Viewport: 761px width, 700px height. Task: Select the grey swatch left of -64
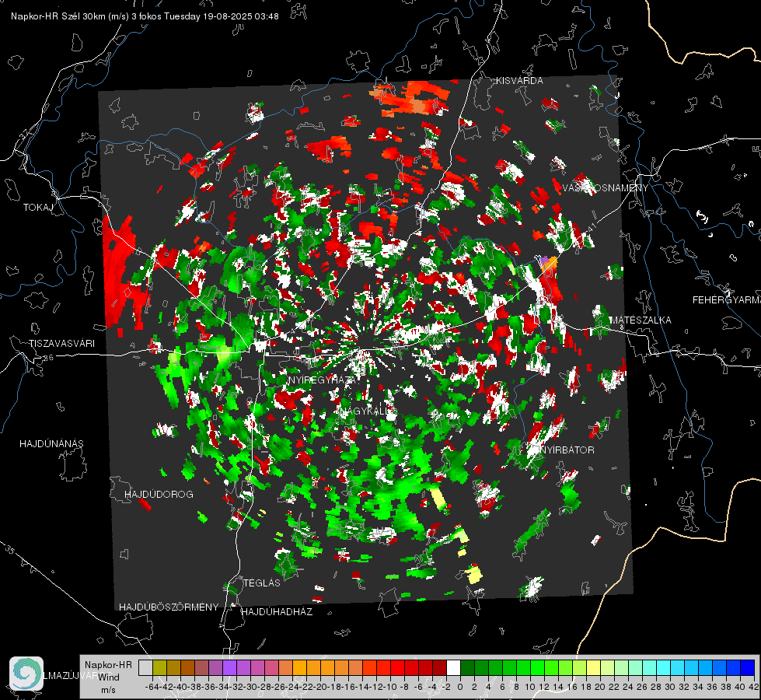click(x=145, y=667)
